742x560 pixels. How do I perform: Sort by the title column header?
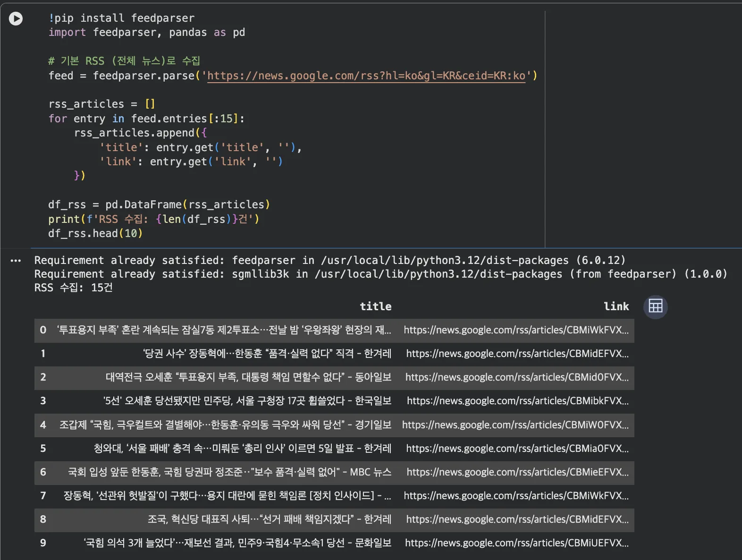[x=375, y=306]
